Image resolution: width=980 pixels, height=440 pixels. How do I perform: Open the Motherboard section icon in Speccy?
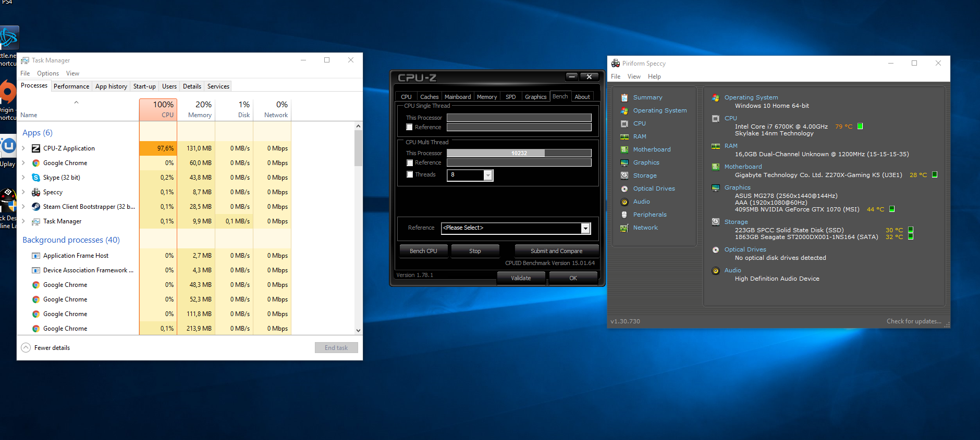pos(624,149)
